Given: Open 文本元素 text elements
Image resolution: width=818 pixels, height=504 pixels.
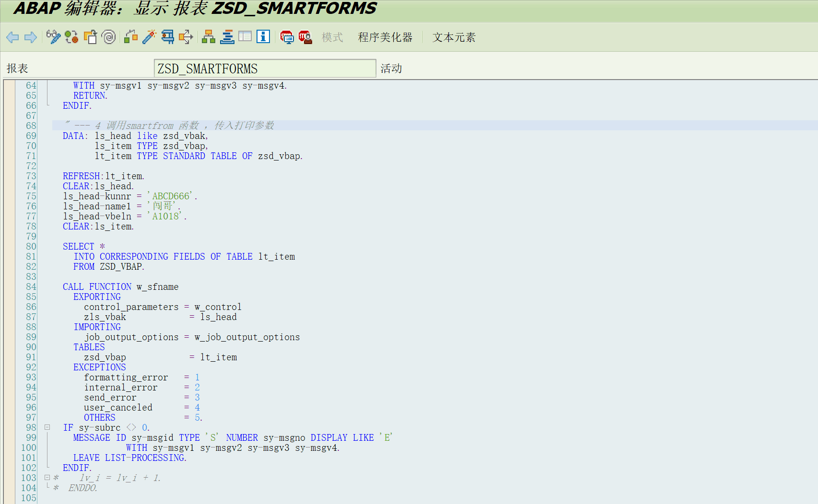Looking at the screenshot, I should pos(454,37).
